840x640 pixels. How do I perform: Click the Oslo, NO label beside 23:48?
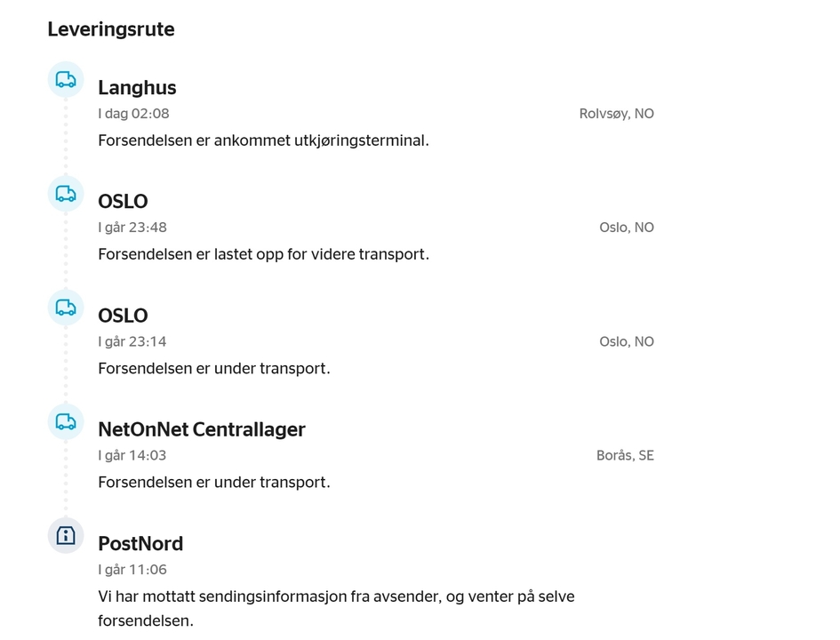click(x=627, y=228)
